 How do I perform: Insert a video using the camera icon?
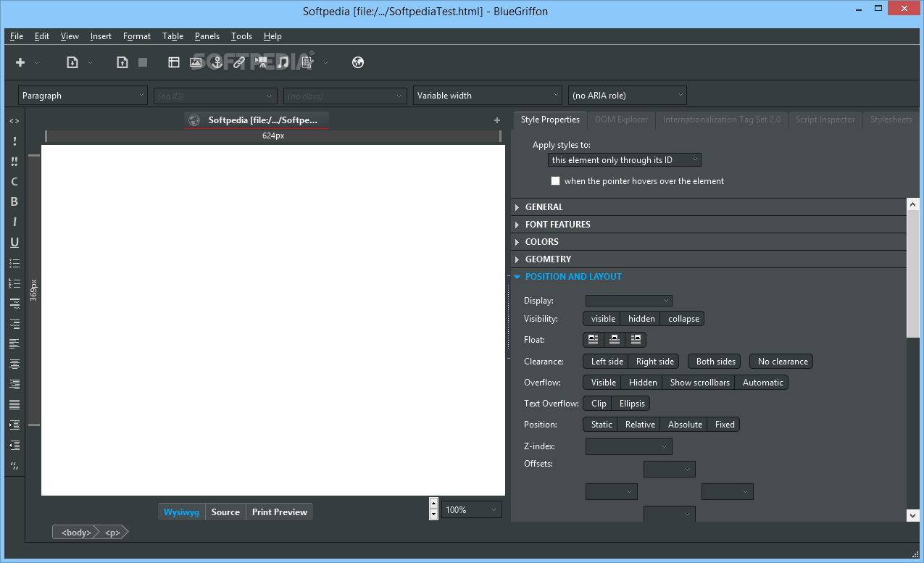tap(261, 62)
